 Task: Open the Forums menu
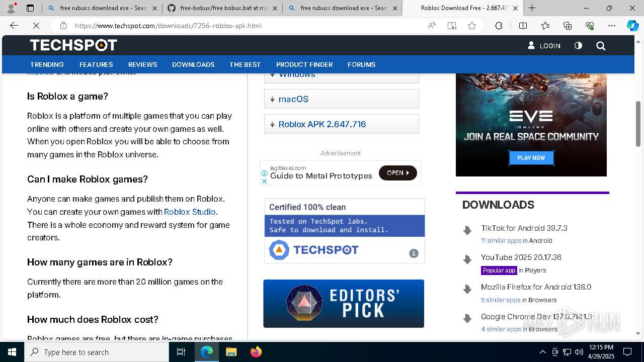coord(362,64)
